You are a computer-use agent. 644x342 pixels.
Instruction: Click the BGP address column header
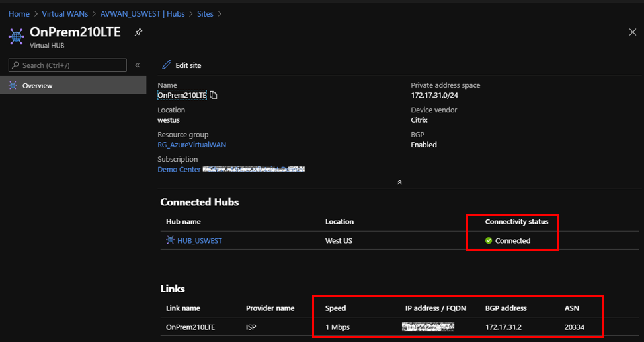pyautogui.click(x=506, y=308)
